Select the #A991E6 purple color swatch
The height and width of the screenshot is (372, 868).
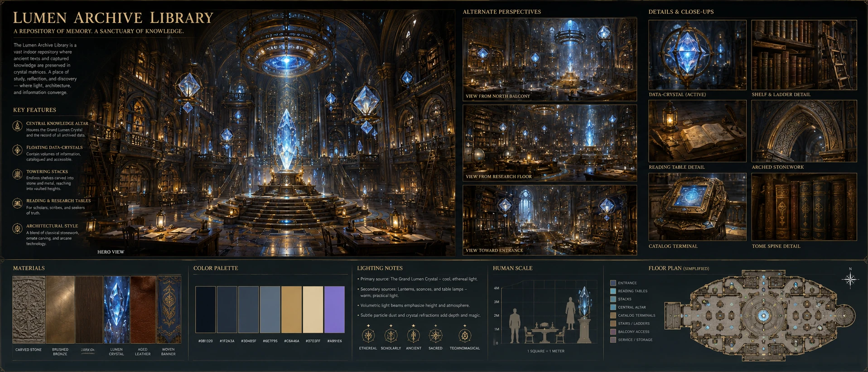[335, 309]
